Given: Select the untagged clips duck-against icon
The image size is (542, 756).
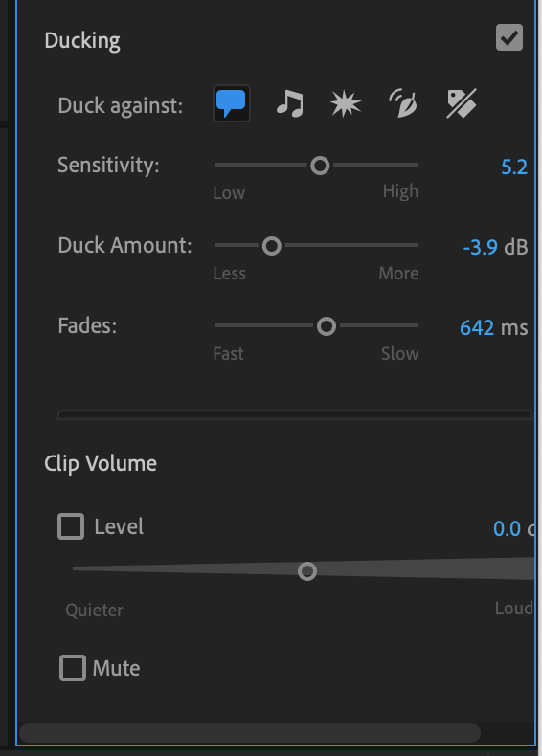Looking at the screenshot, I should click(462, 103).
